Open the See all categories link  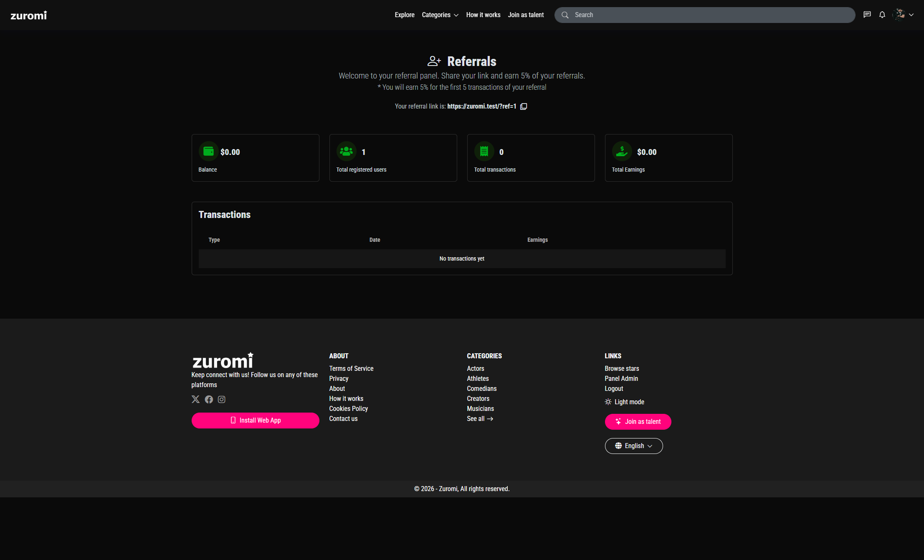480,418
